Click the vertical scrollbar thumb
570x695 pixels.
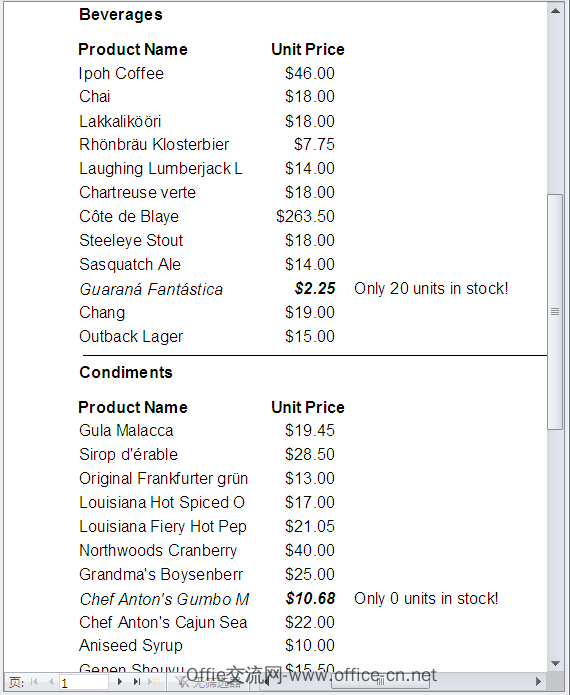pos(555,312)
